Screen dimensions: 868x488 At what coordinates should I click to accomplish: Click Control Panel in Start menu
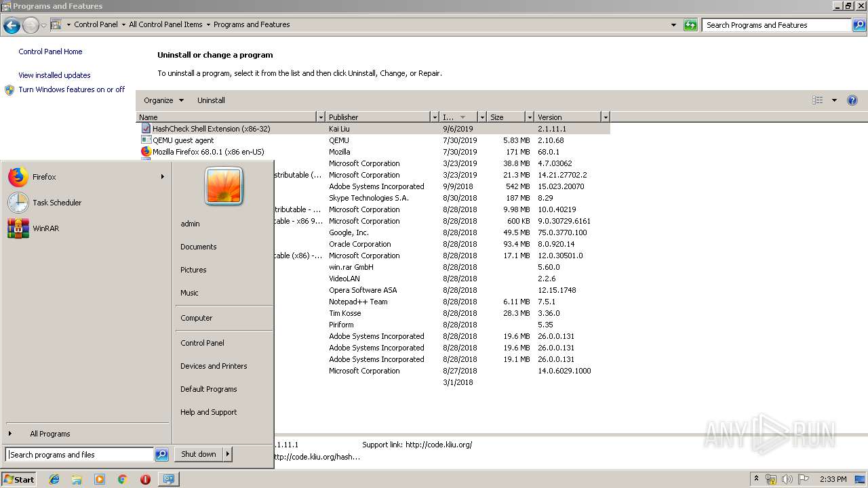[x=202, y=343]
